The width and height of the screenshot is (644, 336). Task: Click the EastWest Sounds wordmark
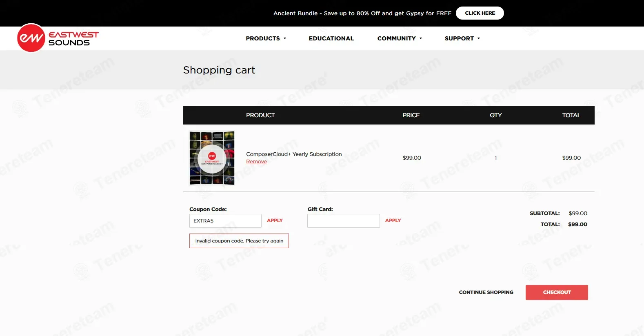click(73, 38)
